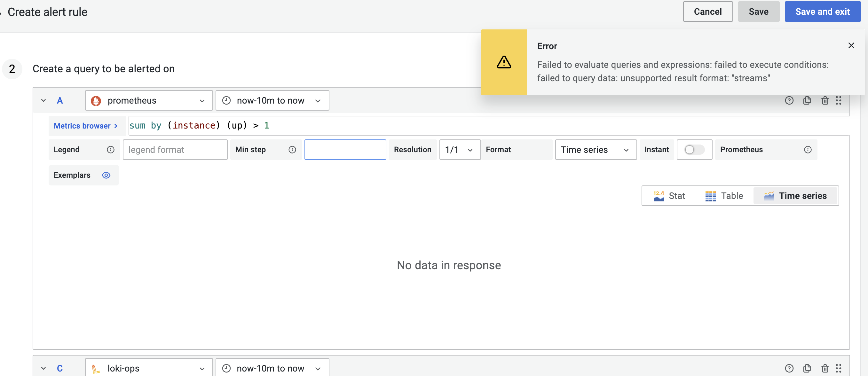Remove query C using its trash icon
The image size is (868, 376).
825,368
